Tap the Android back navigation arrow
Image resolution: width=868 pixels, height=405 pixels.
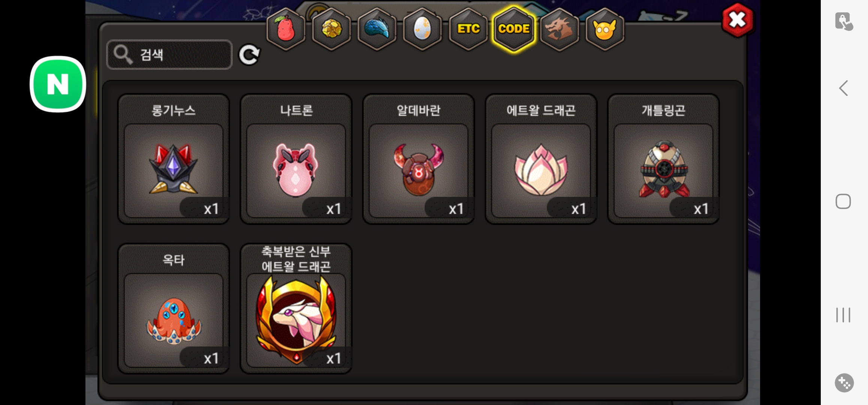pos(843,88)
